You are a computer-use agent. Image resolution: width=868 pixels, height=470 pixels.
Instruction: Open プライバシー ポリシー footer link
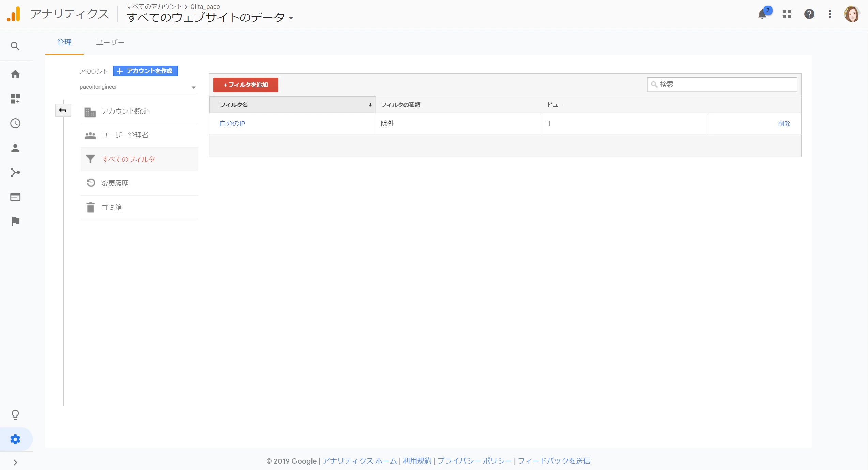point(474,461)
